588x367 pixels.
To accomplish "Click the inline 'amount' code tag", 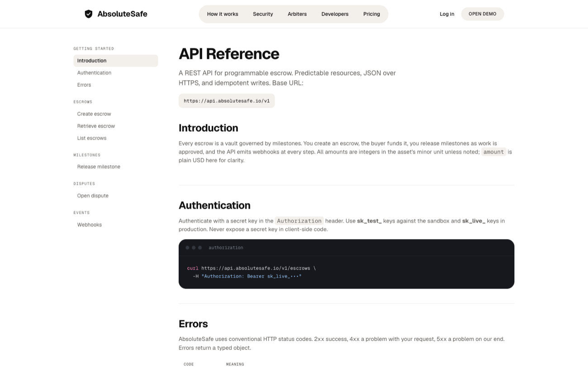I will (493, 152).
